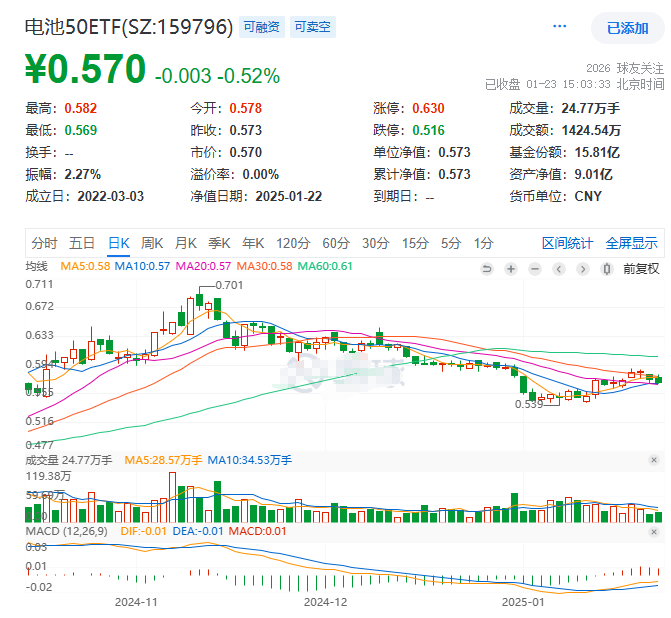The image size is (671, 618).
Task: Switch to 30分 interval
Action: pos(376,243)
